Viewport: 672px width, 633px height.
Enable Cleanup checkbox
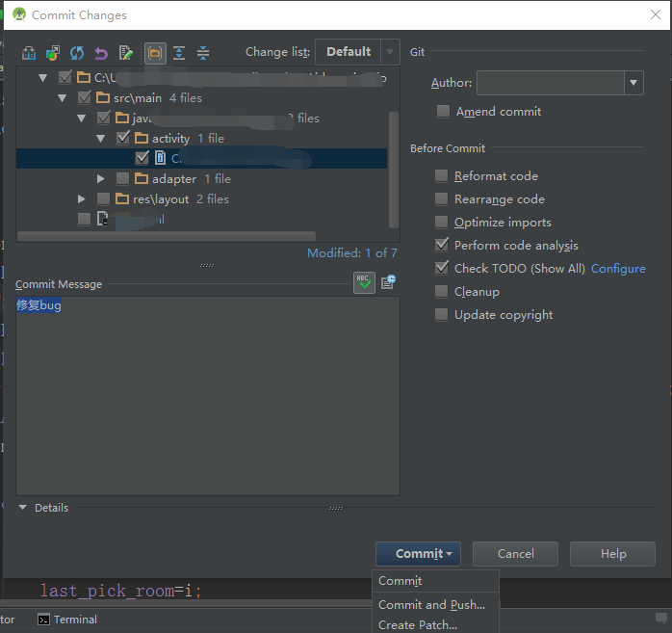pos(442,291)
